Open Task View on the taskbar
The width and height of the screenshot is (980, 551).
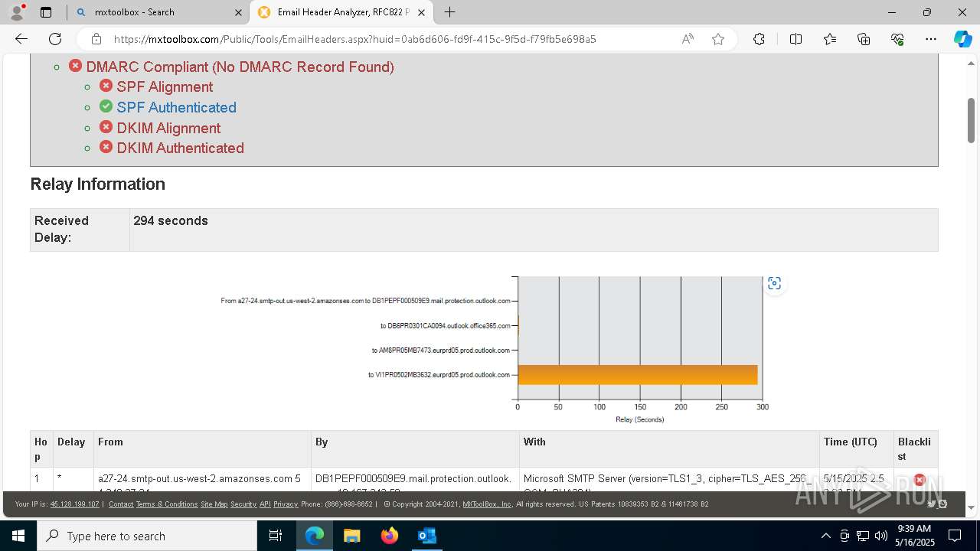pyautogui.click(x=276, y=536)
